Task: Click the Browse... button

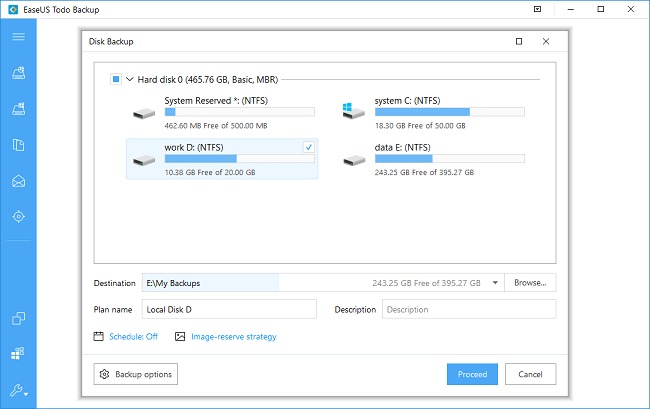Action: tap(530, 283)
